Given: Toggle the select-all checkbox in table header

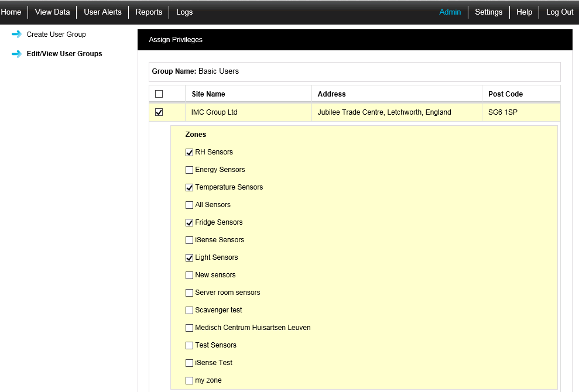Looking at the screenshot, I should [159, 94].
